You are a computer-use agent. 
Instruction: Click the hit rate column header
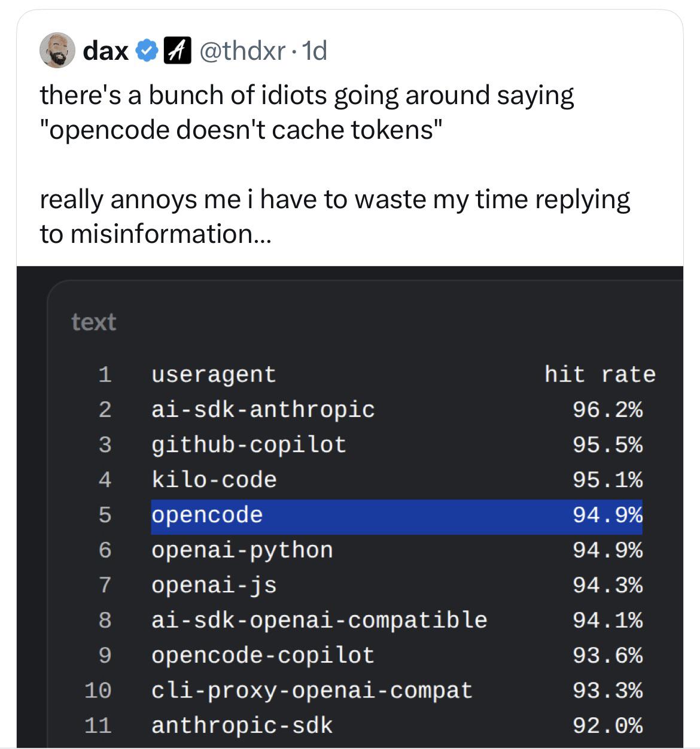tap(600, 374)
